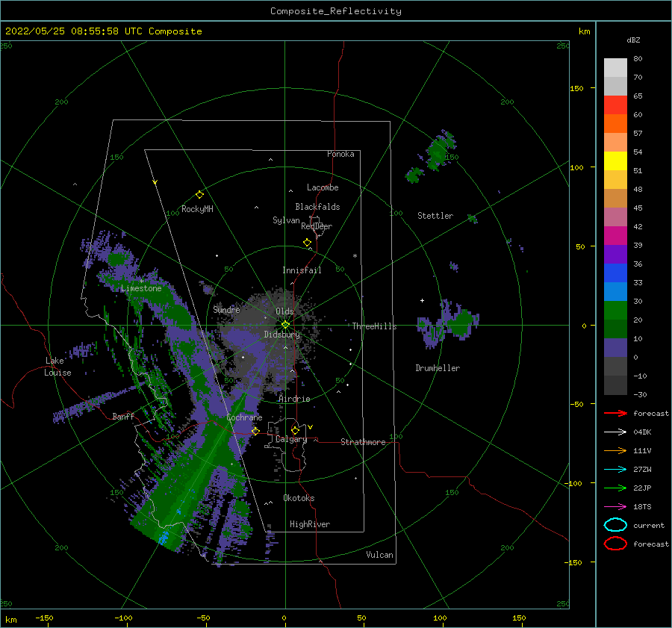Click the Sundre town label
The height and width of the screenshot is (628, 672).
[227, 309]
